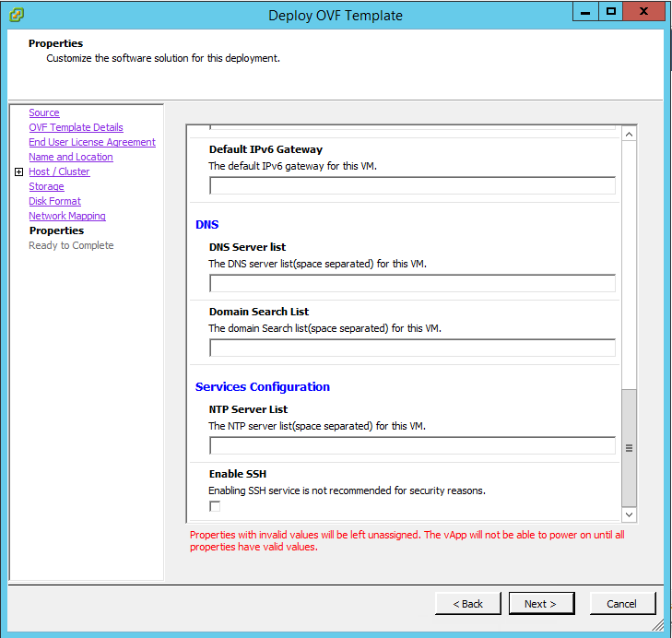The image size is (672, 638).
Task: Open the Disk Format step
Action: tap(54, 201)
